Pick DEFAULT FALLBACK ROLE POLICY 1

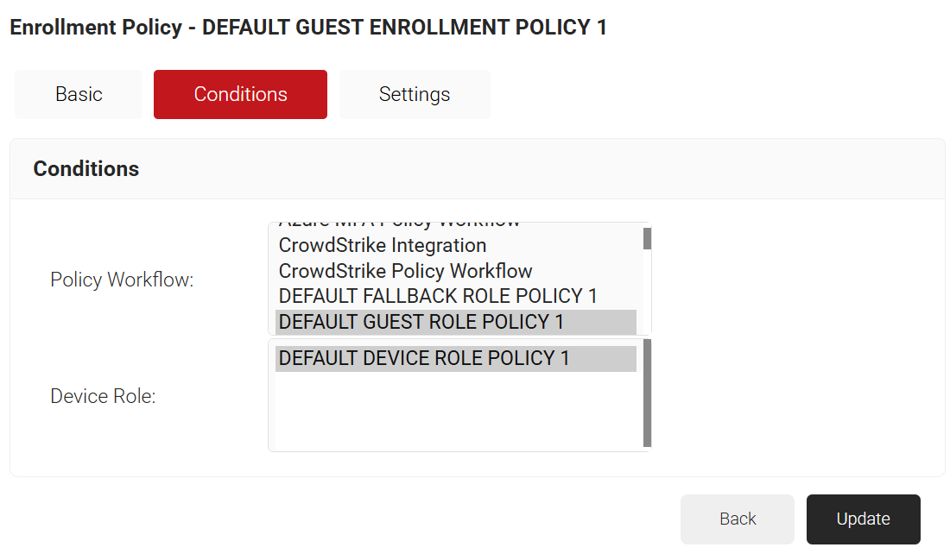coord(438,296)
